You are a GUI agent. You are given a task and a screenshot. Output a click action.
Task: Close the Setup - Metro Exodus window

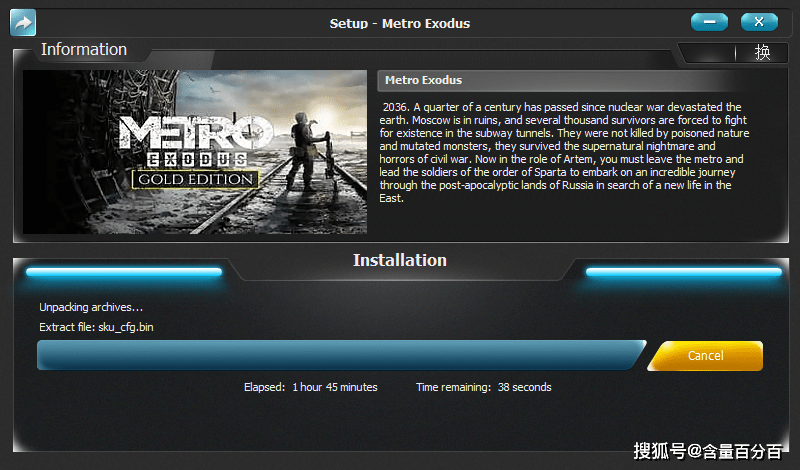tap(759, 22)
